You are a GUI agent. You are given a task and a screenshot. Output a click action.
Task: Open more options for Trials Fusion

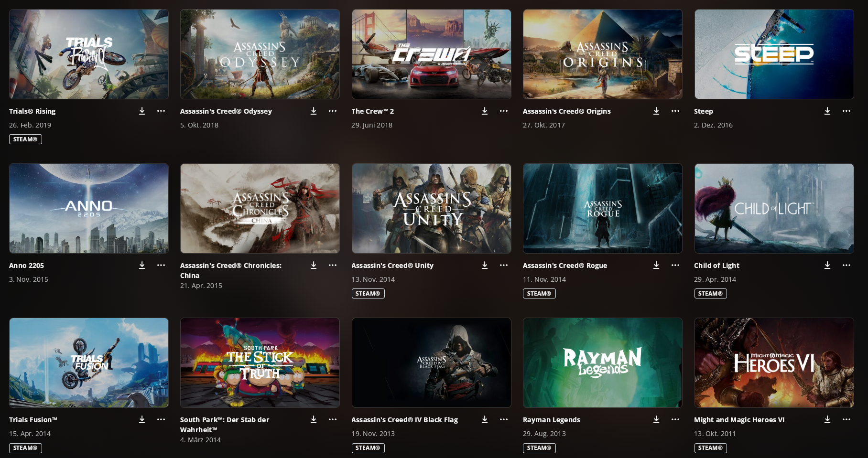click(x=161, y=419)
